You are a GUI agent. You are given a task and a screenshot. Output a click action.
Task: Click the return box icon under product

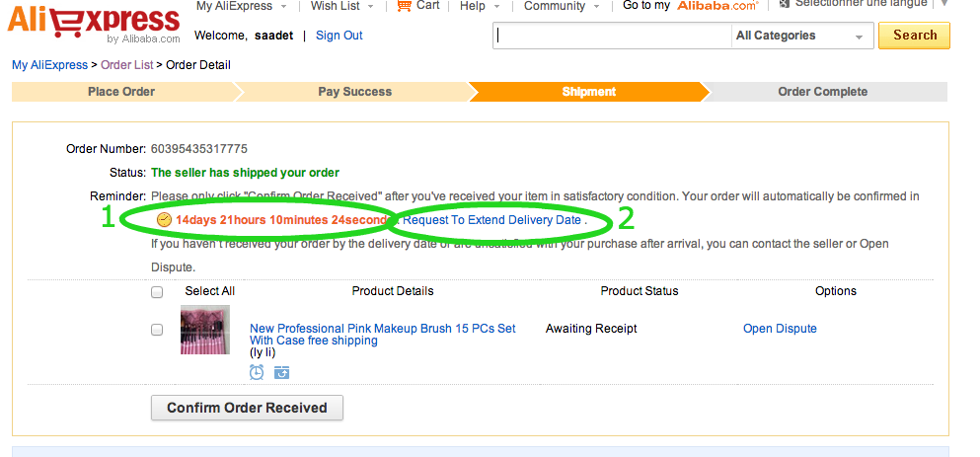(x=281, y=372)
